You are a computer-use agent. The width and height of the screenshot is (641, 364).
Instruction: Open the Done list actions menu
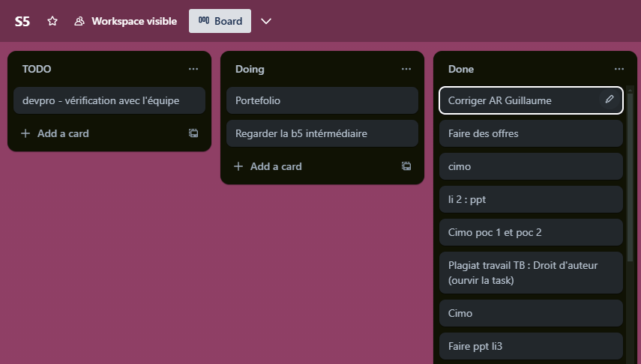tap(619, 69)
